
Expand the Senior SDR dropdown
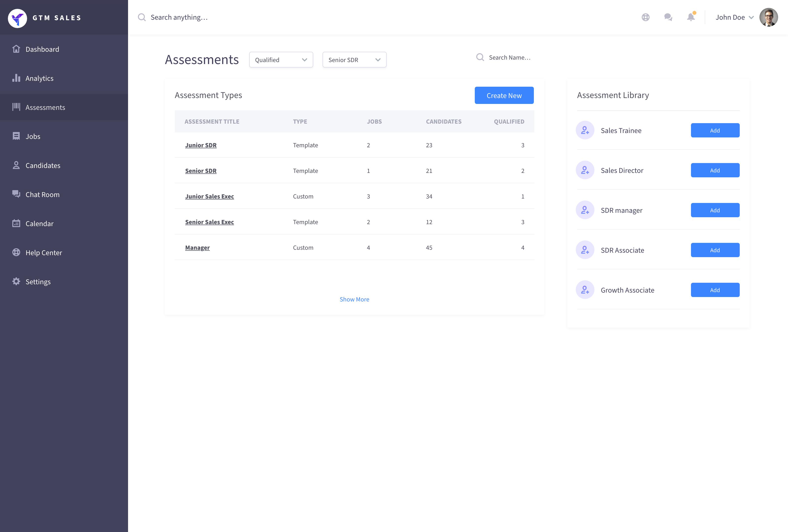tap(354, 60)
